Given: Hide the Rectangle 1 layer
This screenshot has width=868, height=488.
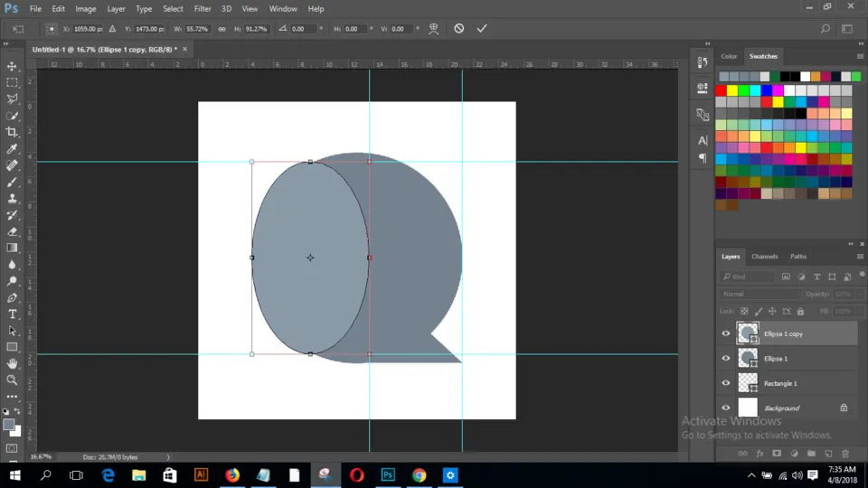Looking at the screenshot, I should coord(726,383).
